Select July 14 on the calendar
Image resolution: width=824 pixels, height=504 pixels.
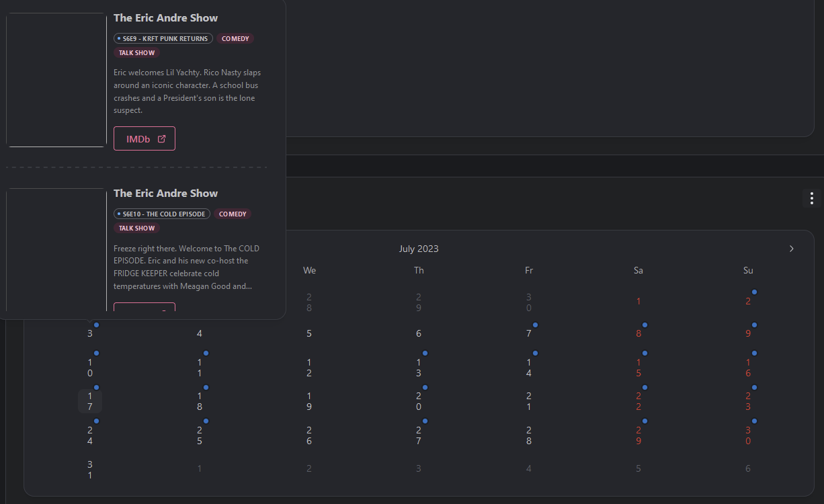(x=529, y=368)
